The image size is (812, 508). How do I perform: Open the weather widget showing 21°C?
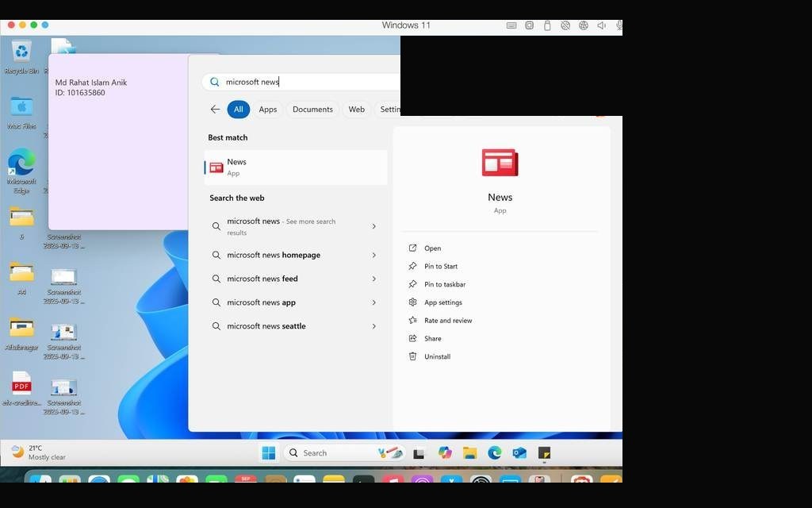point(39,452)
